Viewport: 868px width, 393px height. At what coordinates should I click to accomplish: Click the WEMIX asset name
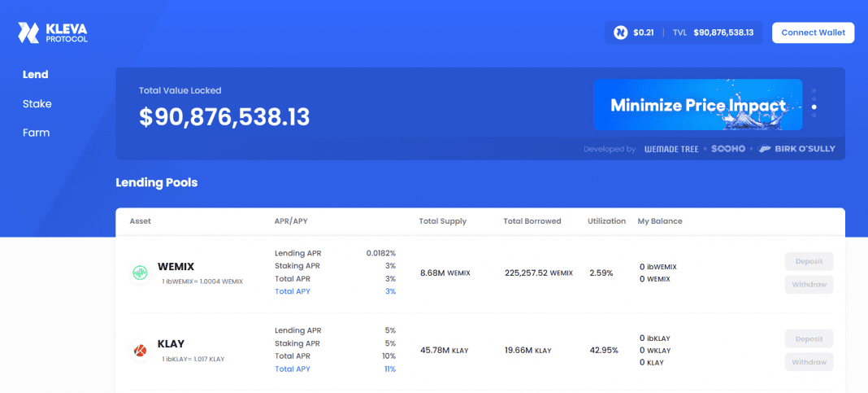pyautogui.click(x=176, y=267)
